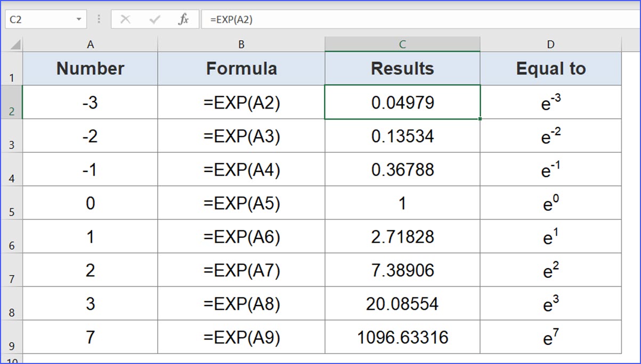641x364 pixels.
Task: Click the Insert Function fx icon
Action: point(184,20)
